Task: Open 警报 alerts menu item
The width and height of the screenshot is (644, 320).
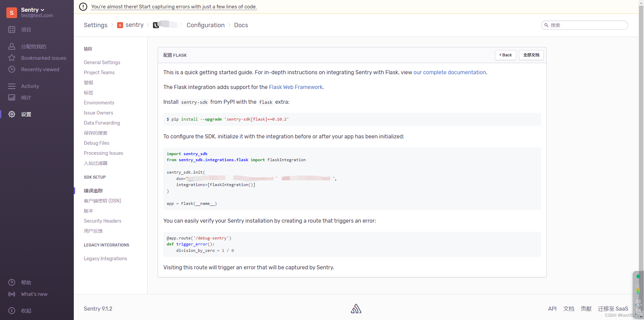Action: [89, 83]
